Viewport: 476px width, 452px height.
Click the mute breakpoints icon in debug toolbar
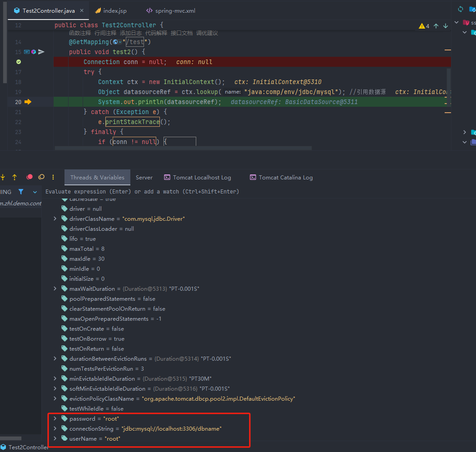[x=41, y=177]
